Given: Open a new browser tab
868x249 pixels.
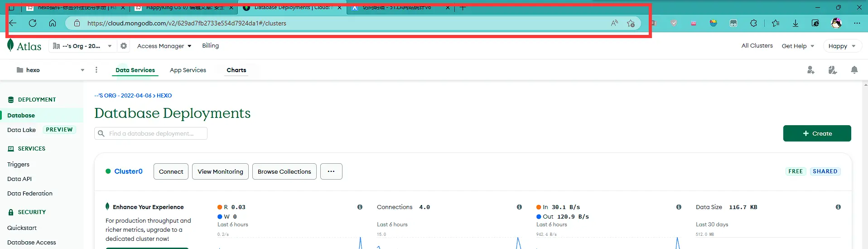Looking at the screenshot, I should click(463, 7).
